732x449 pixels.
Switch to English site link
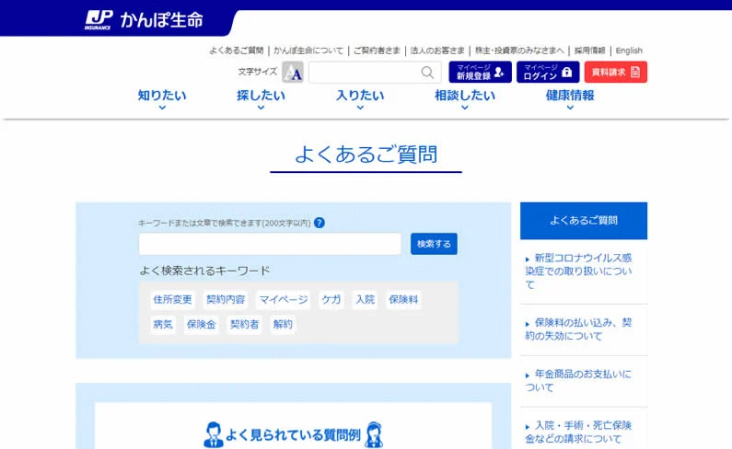629,50
